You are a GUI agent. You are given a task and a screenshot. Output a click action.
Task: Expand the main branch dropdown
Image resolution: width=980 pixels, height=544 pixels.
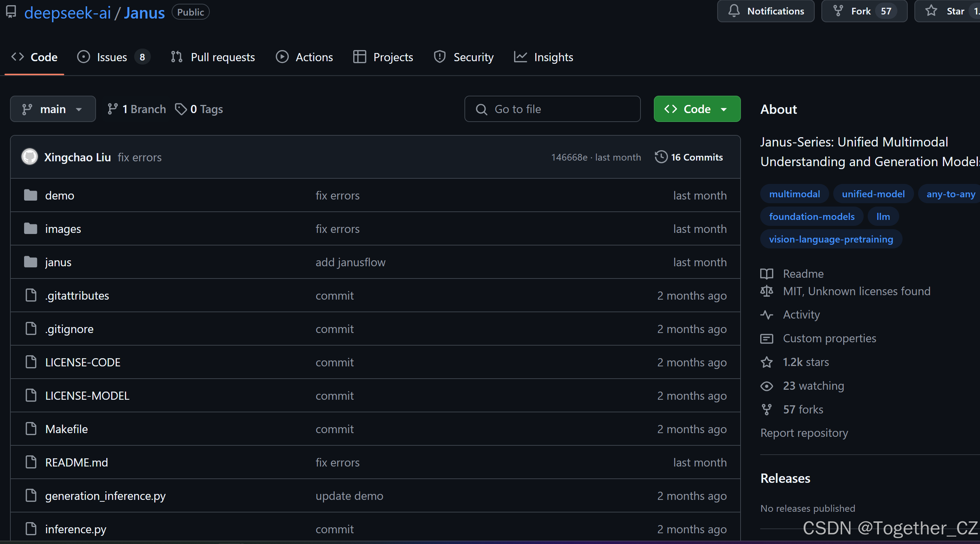point(53,109)
